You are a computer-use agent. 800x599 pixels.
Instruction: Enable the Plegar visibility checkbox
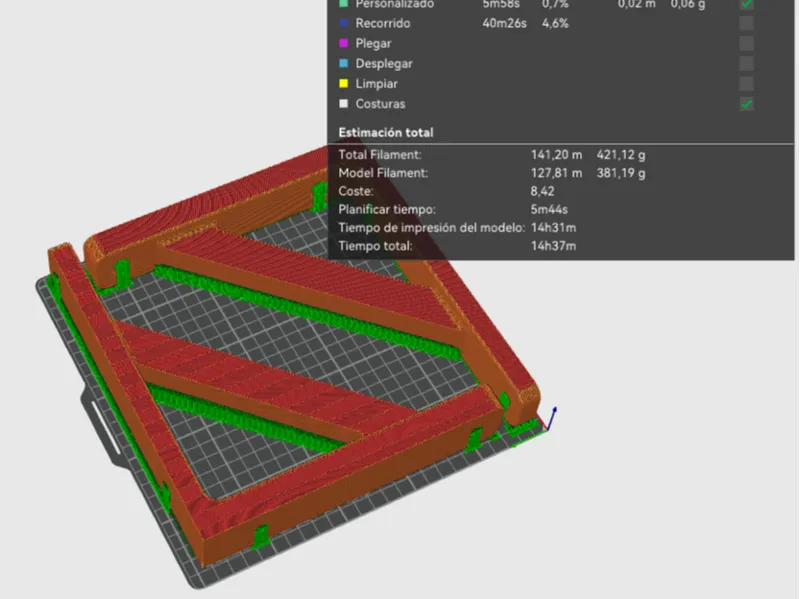point(746,43)
